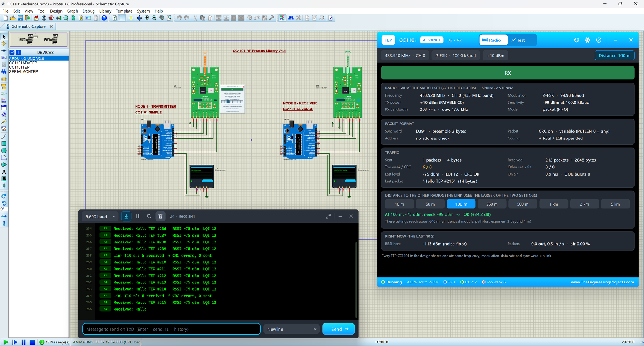Click the Undo arrow in toolbar

point(179,18)
